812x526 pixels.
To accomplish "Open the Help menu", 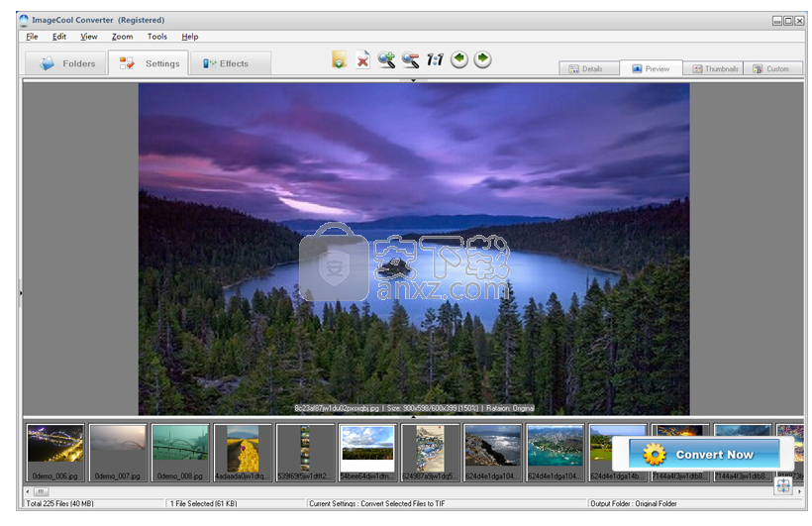I will 190,37.
